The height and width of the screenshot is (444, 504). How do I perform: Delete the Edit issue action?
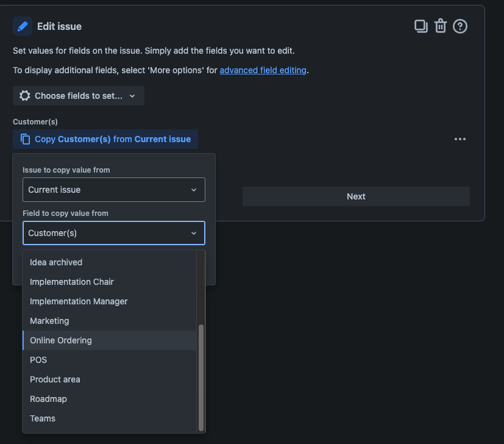pyautogui.click(x=441, y=26)
